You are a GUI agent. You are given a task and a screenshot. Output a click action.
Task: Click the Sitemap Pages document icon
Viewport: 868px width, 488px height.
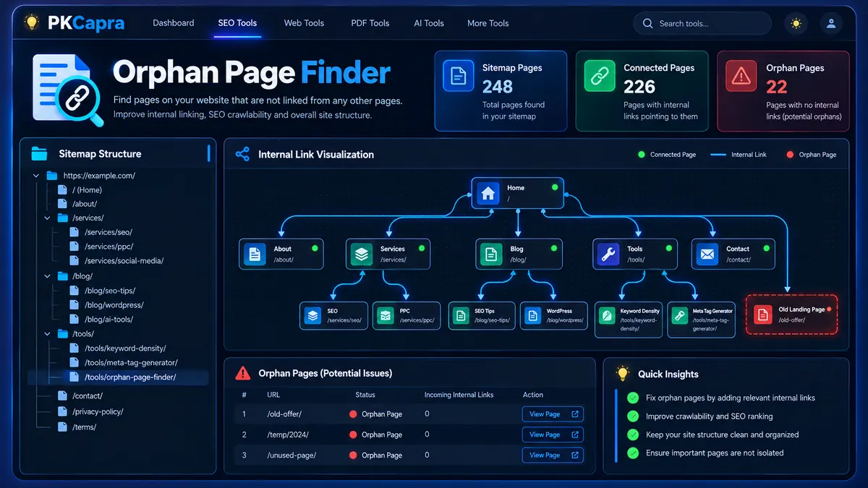point(458,76)
